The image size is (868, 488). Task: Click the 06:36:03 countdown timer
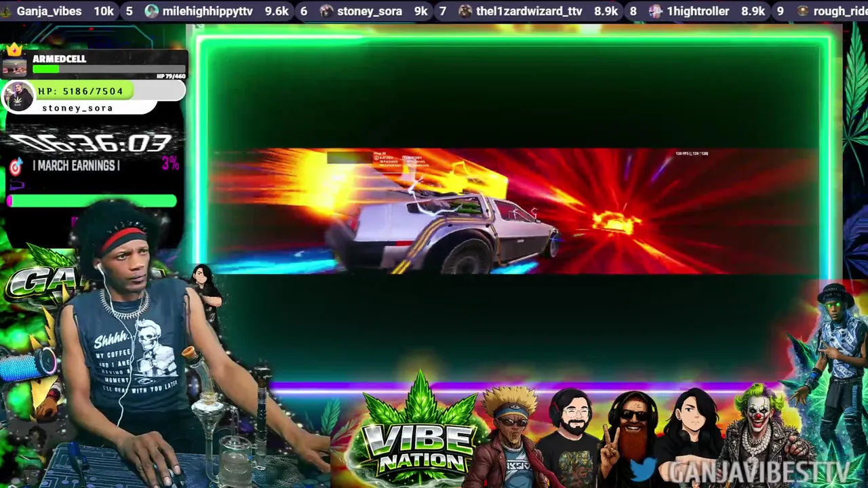pos(90,144)
